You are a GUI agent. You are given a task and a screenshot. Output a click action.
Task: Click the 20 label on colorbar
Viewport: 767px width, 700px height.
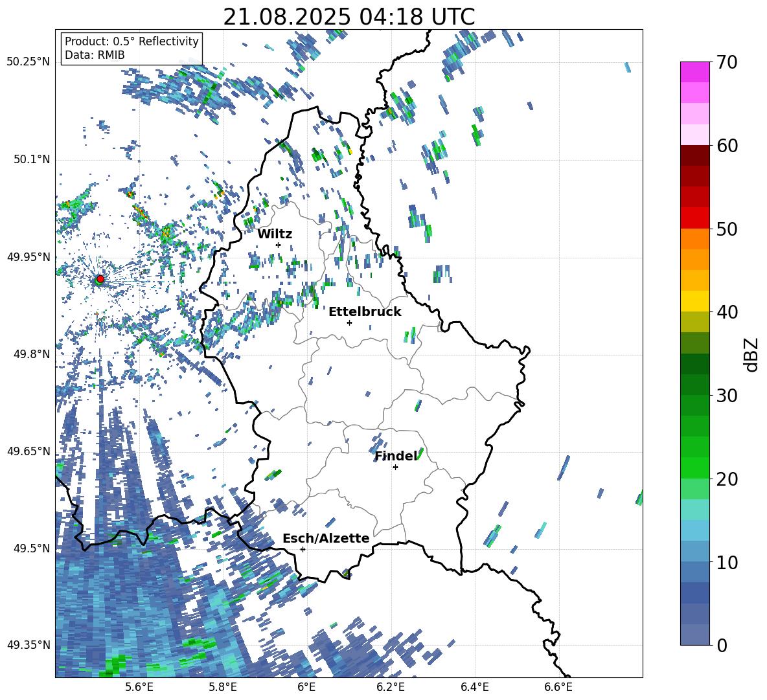(x=727, y=479)
